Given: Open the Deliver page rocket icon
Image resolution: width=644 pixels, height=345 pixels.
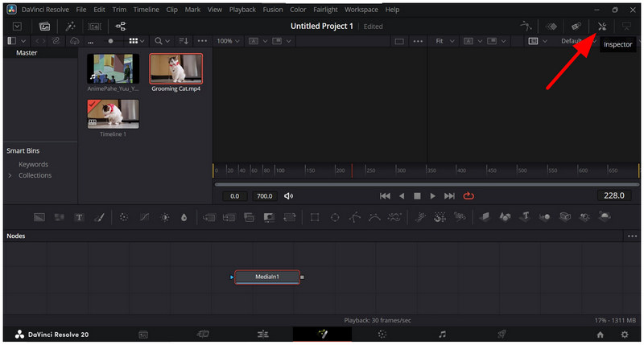Looking at the screenshot, I should click(x=502, y=335).
